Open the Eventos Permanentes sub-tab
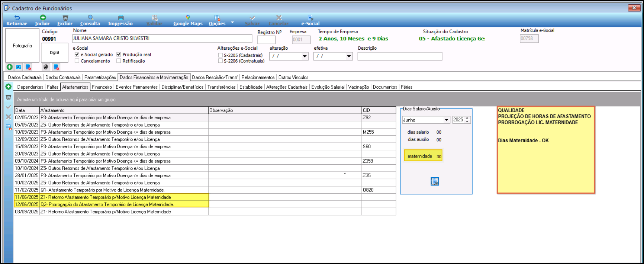 click(x=136, y=87)
